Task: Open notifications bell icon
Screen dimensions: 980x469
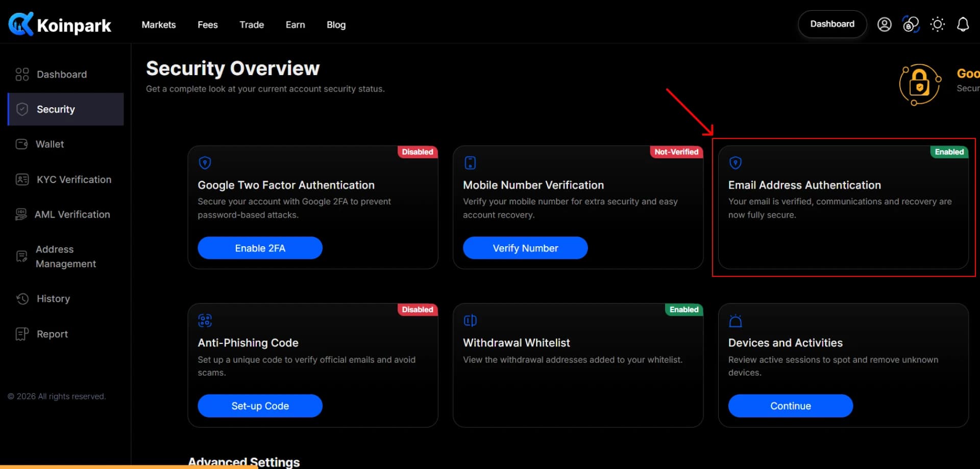Action: click(963, 24)
